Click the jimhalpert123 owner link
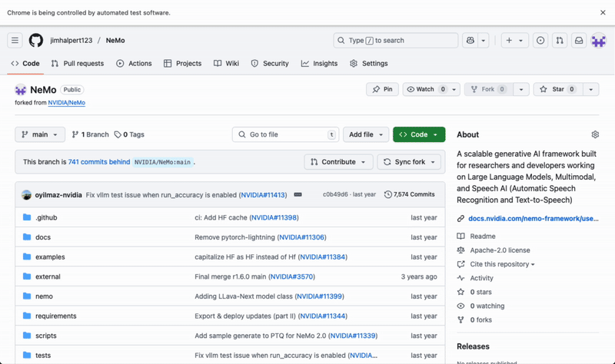 71,41
